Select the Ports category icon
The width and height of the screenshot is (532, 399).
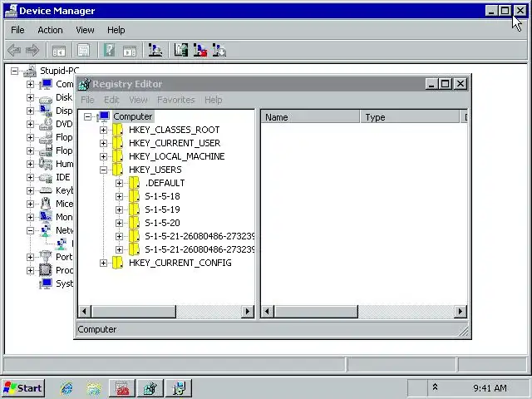(x=46, y=257)
